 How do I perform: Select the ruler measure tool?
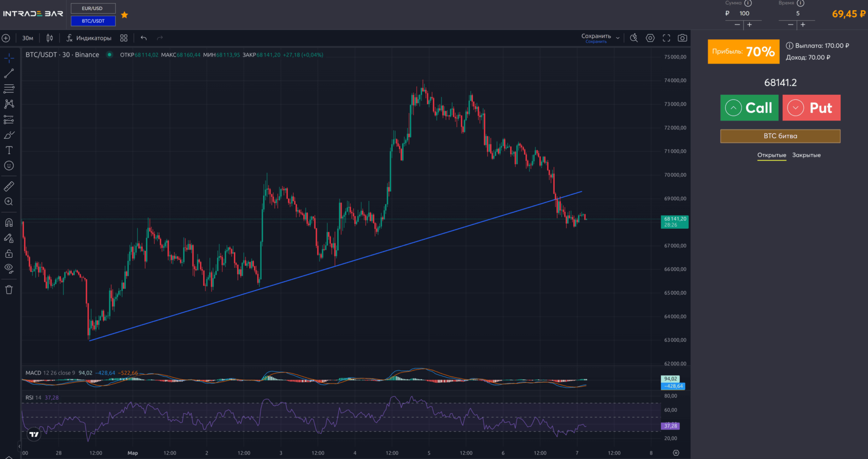click(x=9, y=186)
